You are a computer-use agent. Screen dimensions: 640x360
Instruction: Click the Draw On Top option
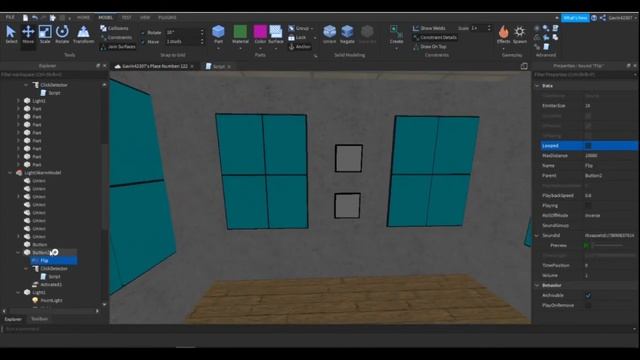coord(429,47)
